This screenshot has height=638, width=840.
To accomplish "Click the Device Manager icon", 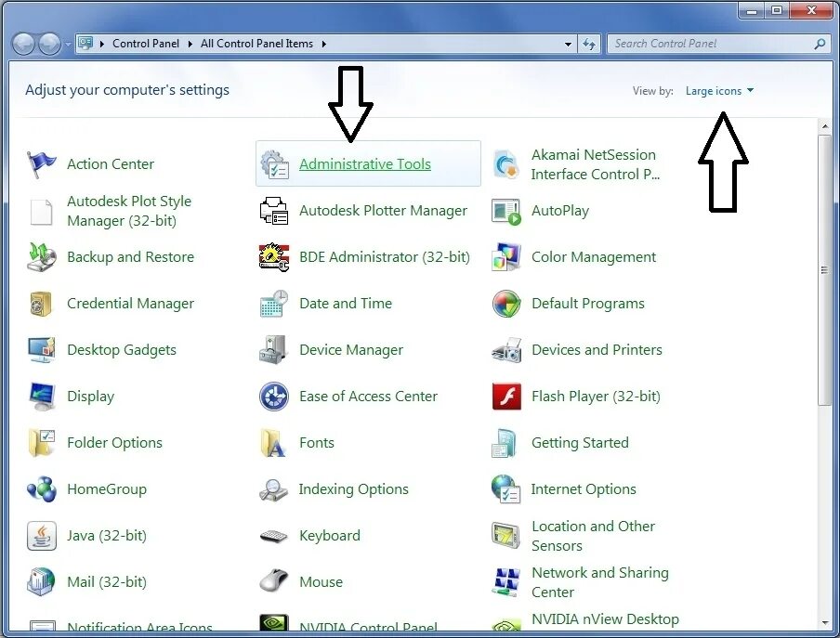I will 274,350.
